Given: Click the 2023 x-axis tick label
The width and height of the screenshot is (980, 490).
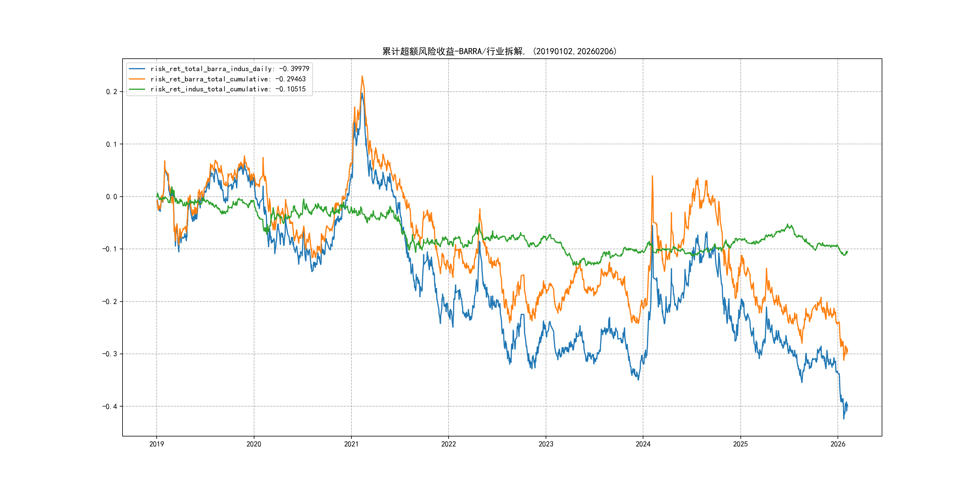Looking at the screenshot, I should click(x=546, y=444).
